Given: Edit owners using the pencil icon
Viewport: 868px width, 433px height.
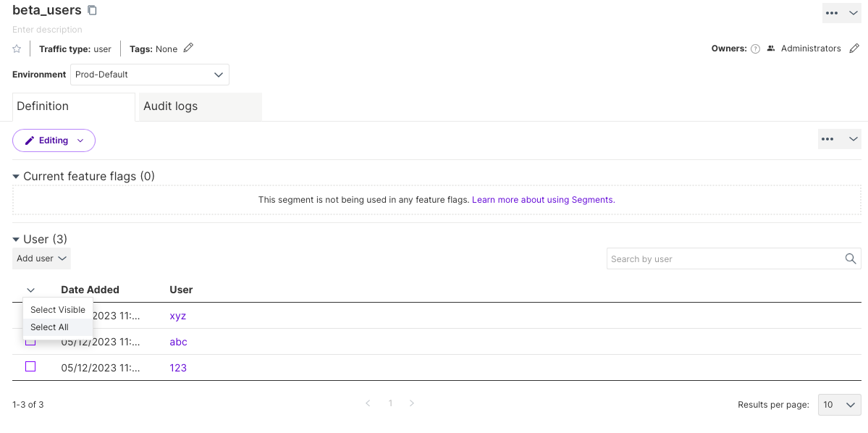Looking at the screenshot, I should [854, 49].
